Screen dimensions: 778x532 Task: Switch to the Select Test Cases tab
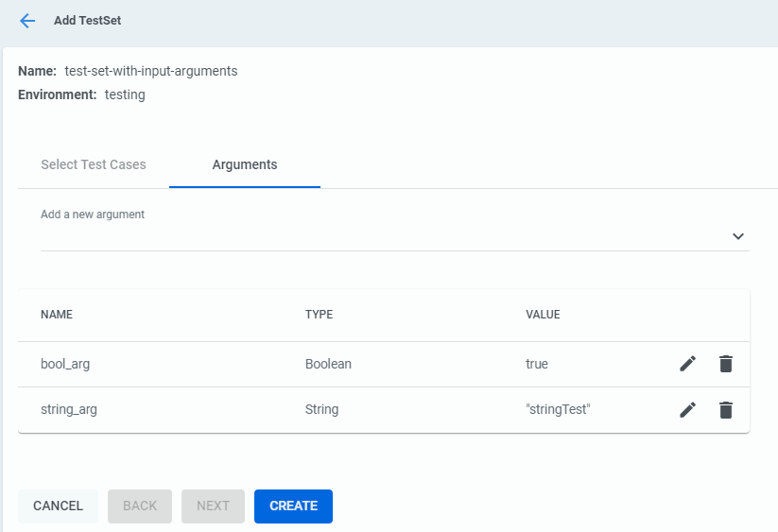pyautogui.click(x=94, y=164)
